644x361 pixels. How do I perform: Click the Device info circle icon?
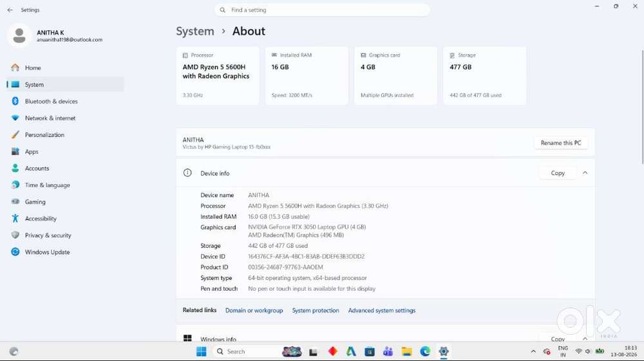187,173
